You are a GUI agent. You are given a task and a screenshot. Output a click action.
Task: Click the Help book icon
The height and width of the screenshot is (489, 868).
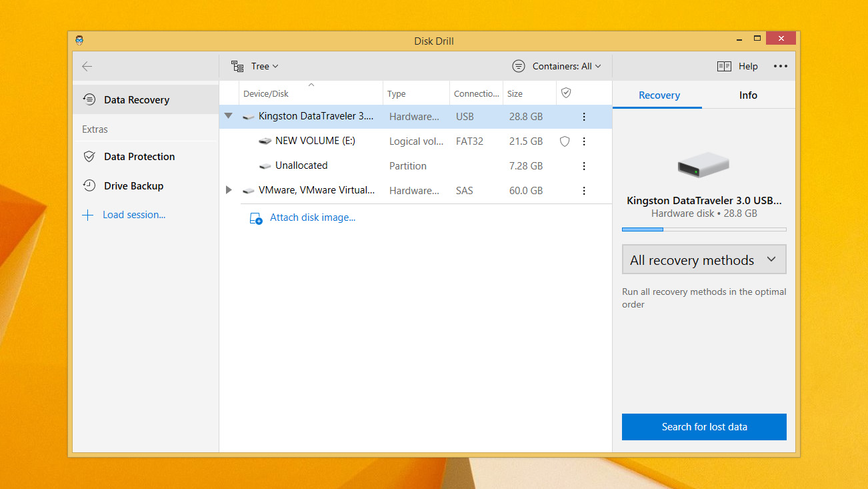[x=724, y=66]
